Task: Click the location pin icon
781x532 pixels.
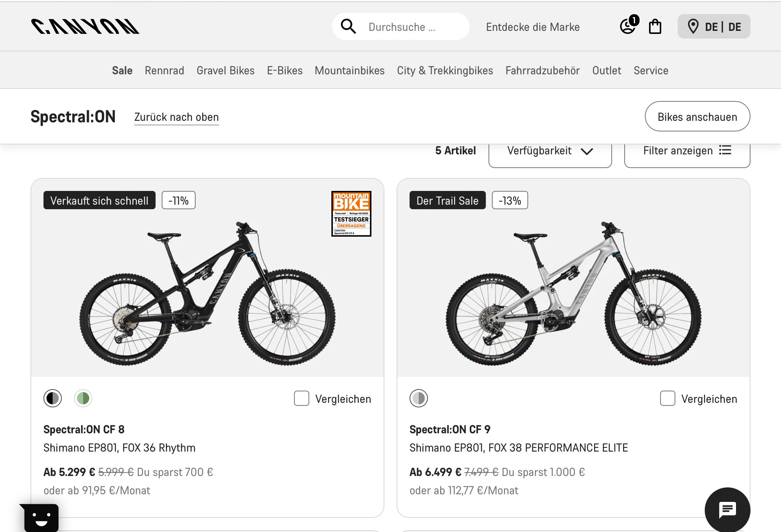Action: [693, 27]
